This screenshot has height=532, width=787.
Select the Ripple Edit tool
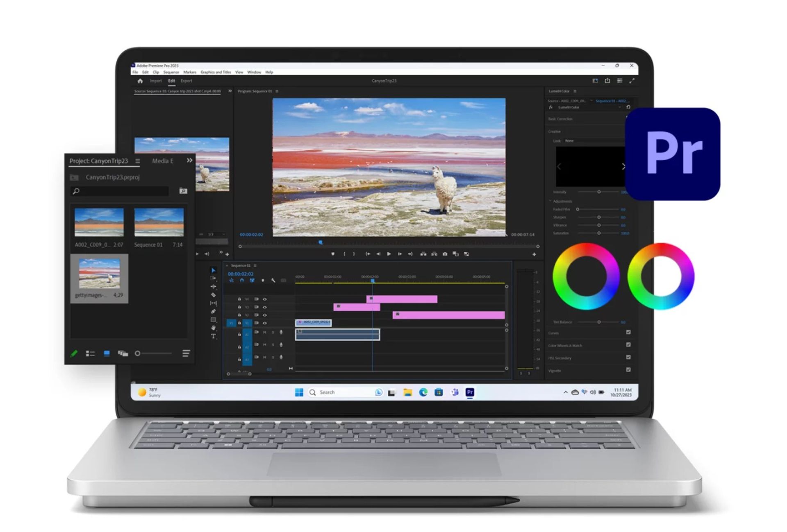pyautogui.click(x=213, y=287)
